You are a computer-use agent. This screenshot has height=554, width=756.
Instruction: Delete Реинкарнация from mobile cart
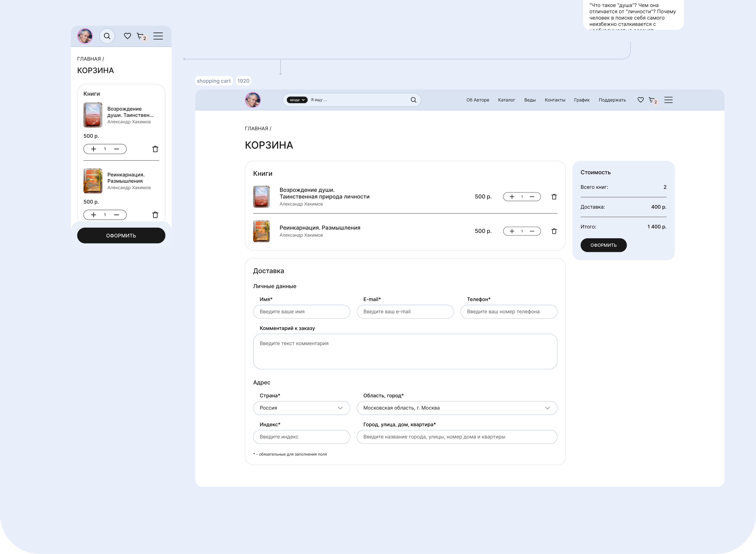pyautogui.click(x=155, y=215)
